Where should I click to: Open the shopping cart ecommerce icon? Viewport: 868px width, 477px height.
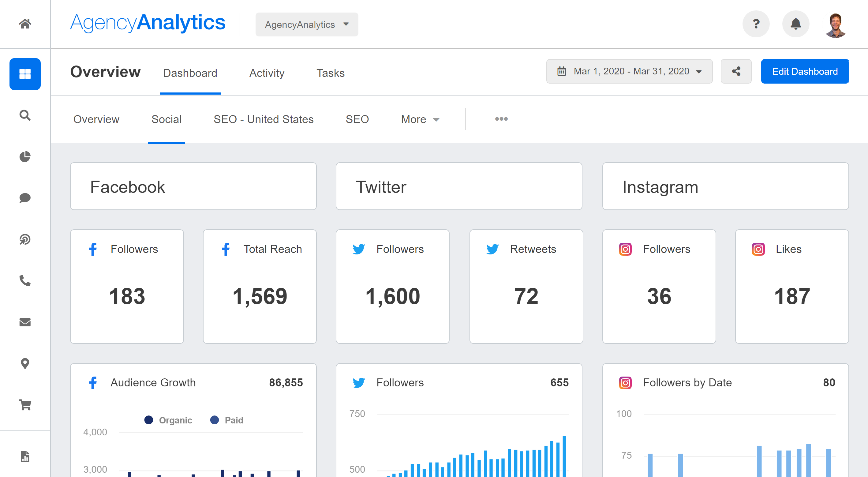[x=25, y=404]
